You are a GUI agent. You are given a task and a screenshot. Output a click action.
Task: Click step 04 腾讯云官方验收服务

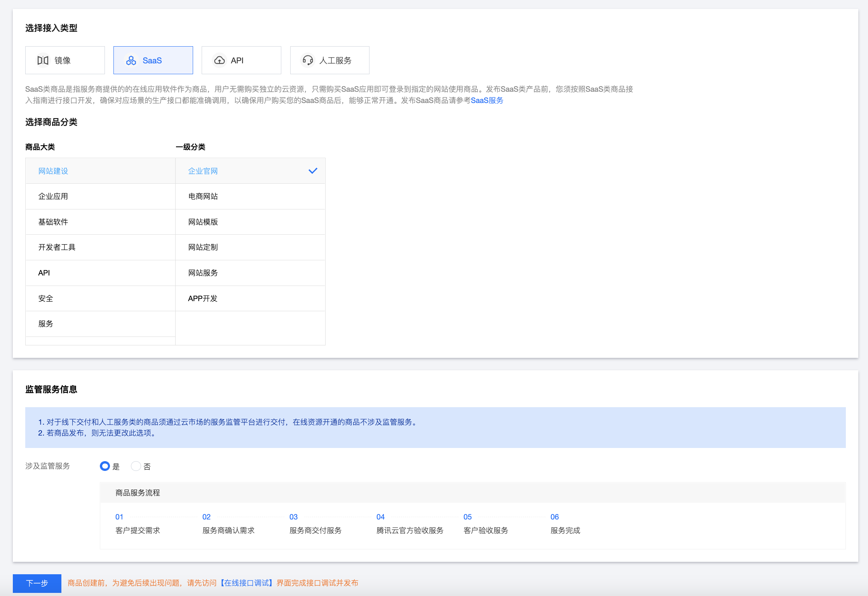[x=410, y=524]
